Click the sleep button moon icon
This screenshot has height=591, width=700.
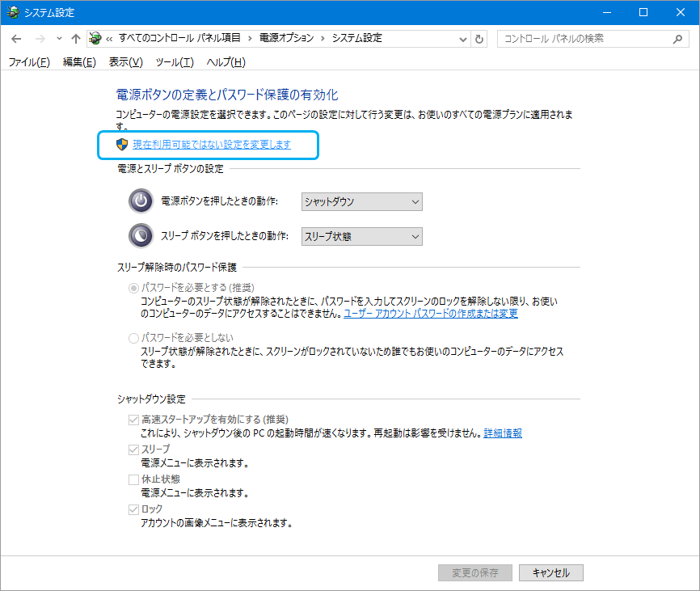[x=141, y=236]
